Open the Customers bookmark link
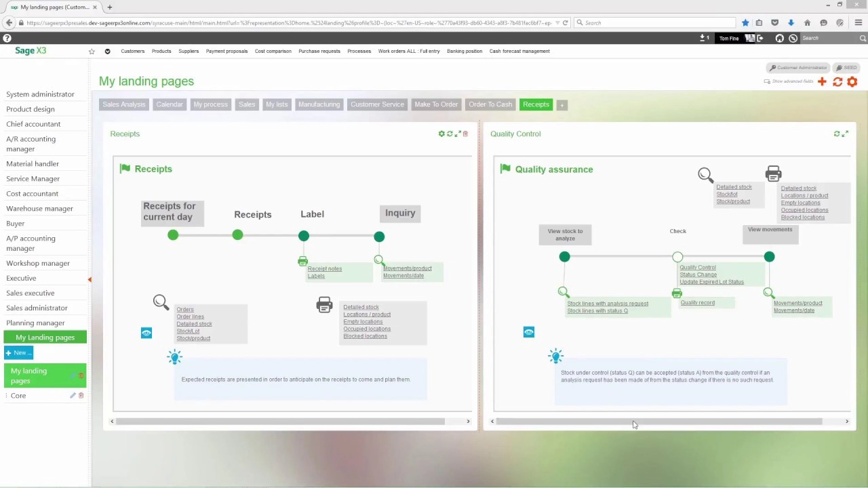Viewport: 868px width, 488px height. click(132, 52)
